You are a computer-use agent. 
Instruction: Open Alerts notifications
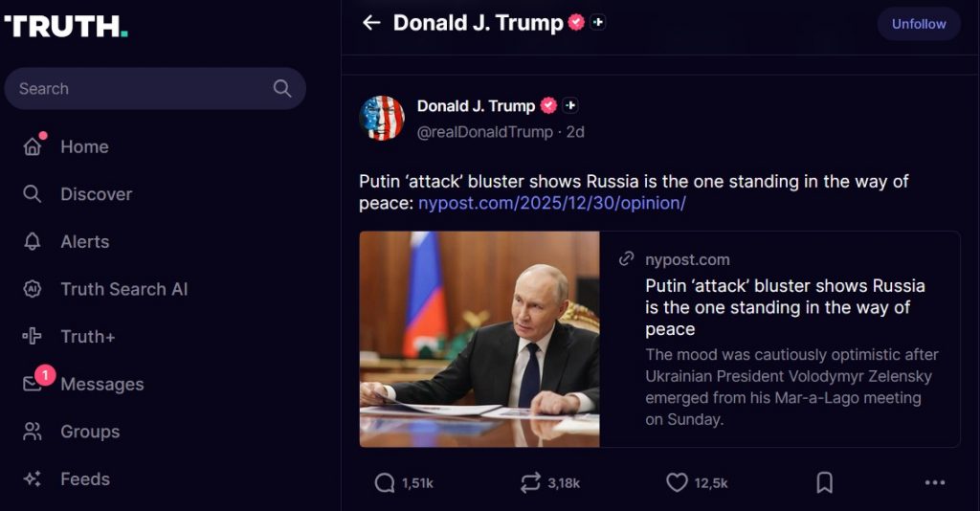pos(84,242)
